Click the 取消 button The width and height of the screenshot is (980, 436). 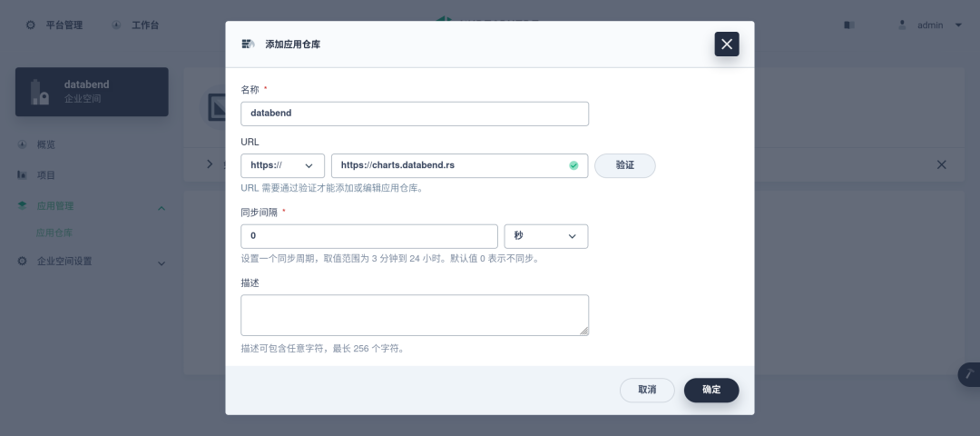coord(647,390)
